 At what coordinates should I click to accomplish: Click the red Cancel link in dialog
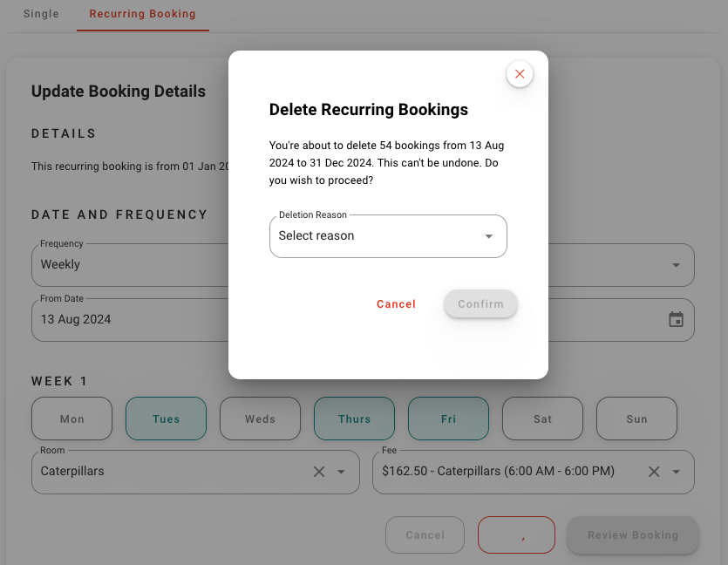click(396, 304)
